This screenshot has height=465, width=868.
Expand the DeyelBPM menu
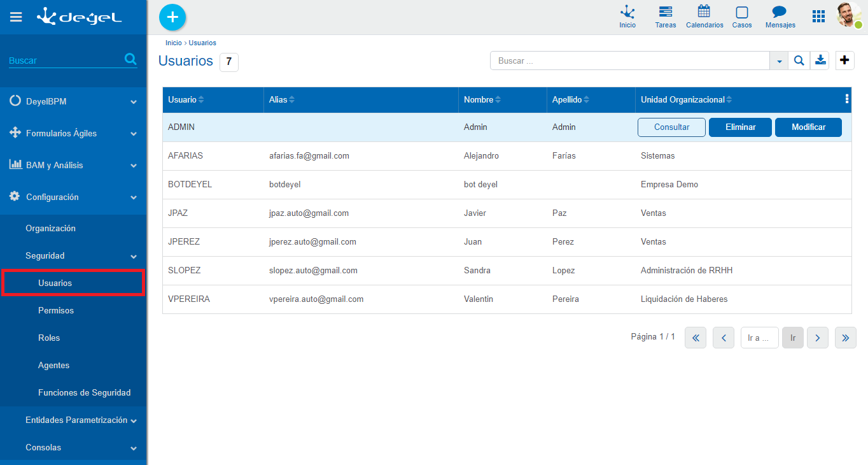pos(73,101)
